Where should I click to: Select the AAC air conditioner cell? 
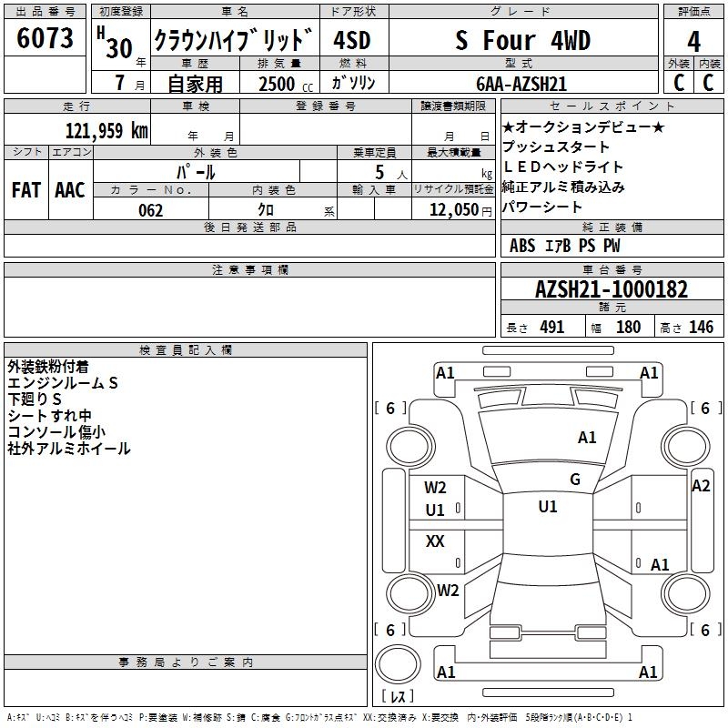tap(70, 189)
